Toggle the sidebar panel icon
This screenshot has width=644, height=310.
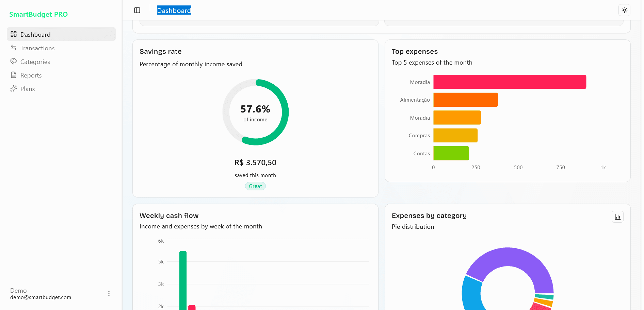coord(137,10)
